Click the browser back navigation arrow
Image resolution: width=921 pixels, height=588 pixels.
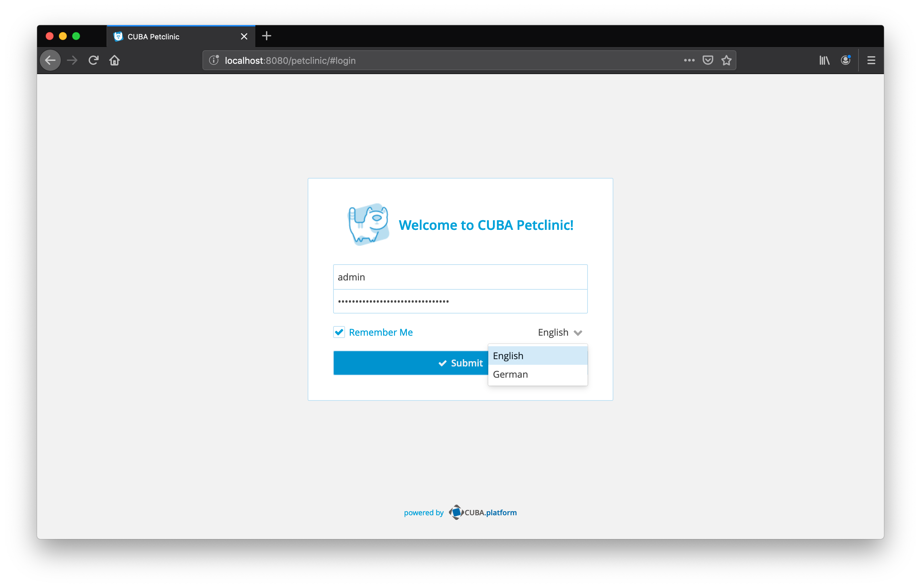click(50, 60)
